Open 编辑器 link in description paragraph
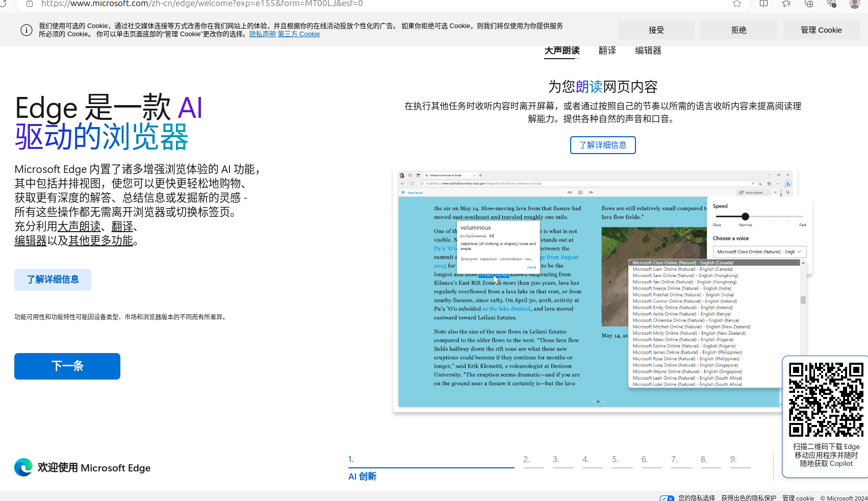 (x=31, y=240)
